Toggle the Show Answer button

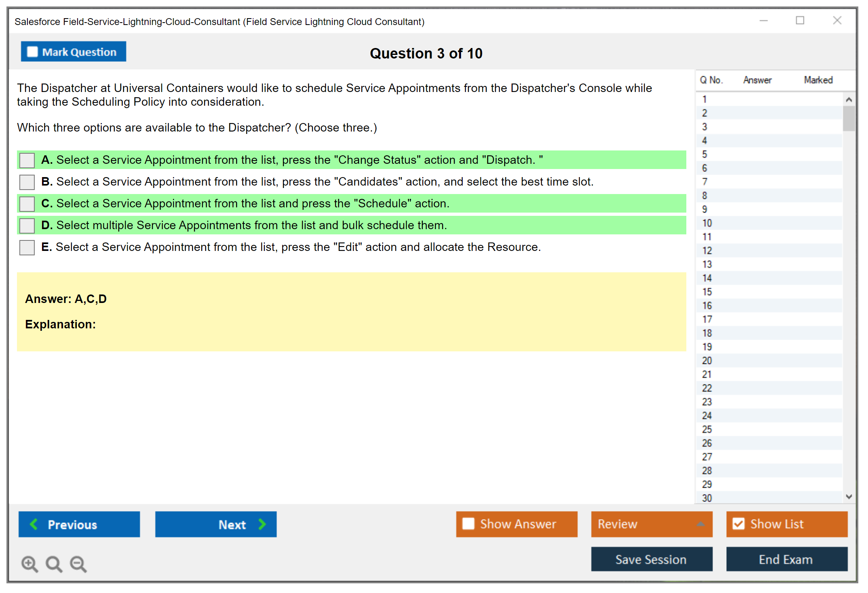point(516,524)
